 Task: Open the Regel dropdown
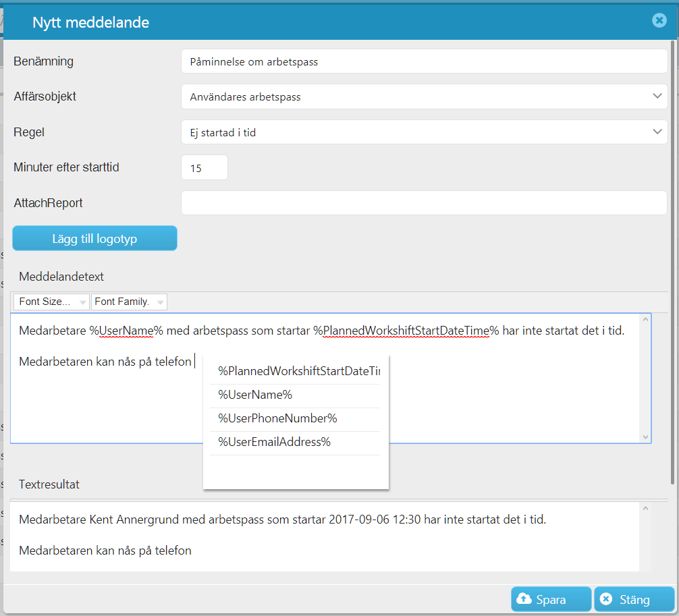[424, 132]
